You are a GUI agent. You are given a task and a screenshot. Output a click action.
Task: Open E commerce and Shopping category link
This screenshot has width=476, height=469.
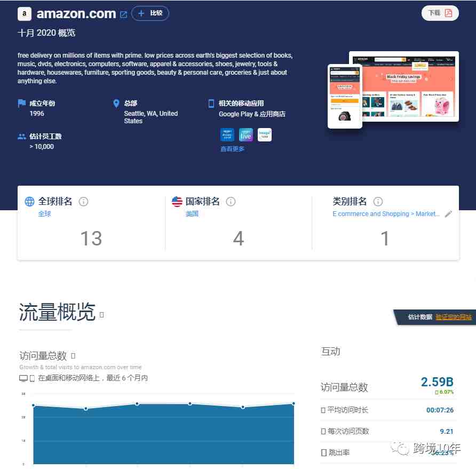coord(386,214)
